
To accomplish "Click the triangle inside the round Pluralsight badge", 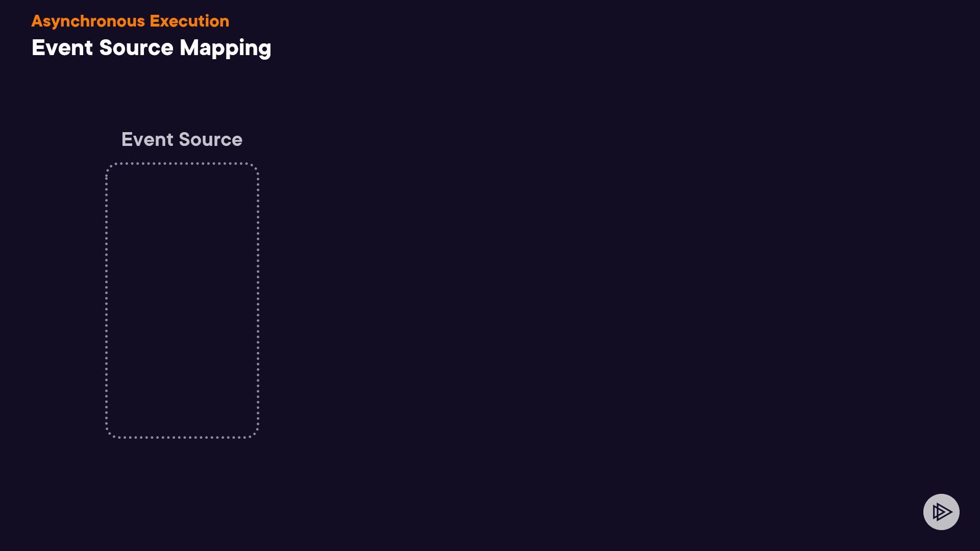I will pyautogui.click(x=942, y=512).
